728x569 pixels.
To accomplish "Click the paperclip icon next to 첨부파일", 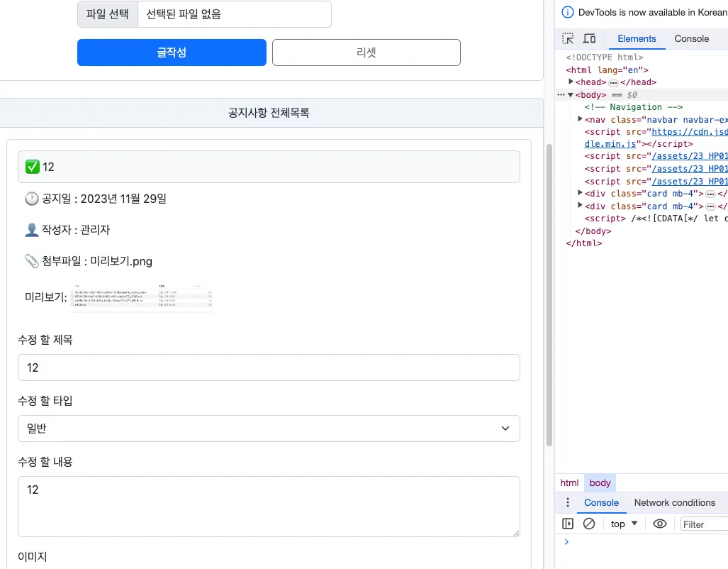I will tap(32, 261).
